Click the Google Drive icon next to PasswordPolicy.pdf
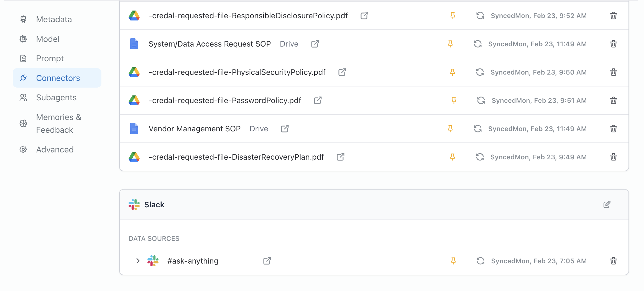The width and height of the screenshot is (644, 291). click(x=134, y=100)
